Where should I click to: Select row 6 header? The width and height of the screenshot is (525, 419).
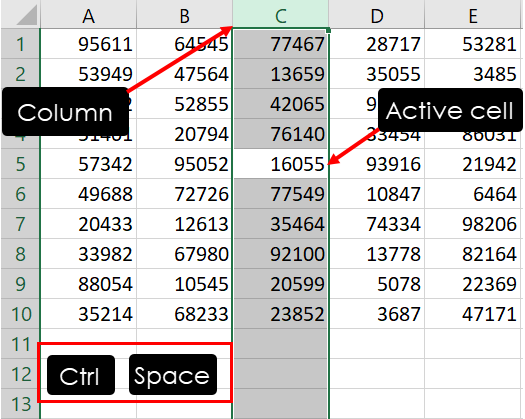(20, 194)
